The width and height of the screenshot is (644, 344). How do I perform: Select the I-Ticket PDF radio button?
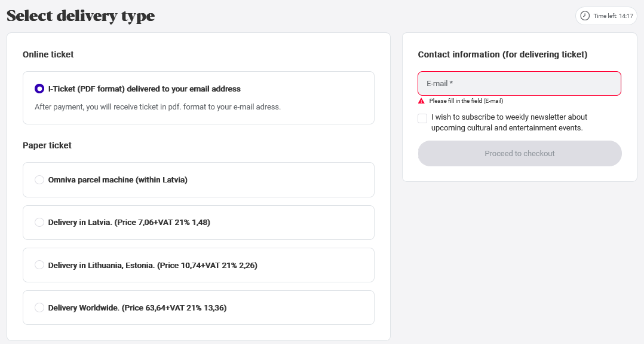(39, 89)
